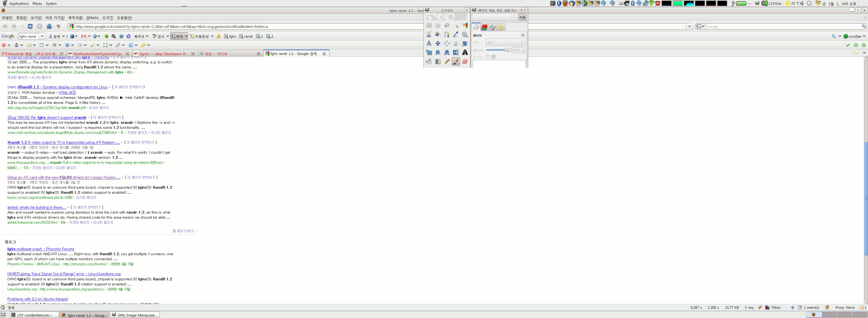Open the Applications menu in GNOME panel

[19, 3]
